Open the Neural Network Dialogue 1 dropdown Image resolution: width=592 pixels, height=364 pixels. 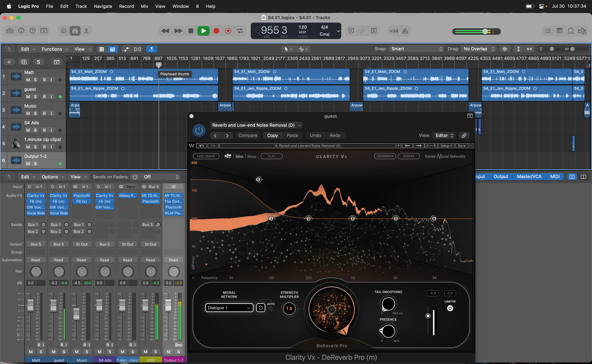pyautogui.click(x=229, y=308)
